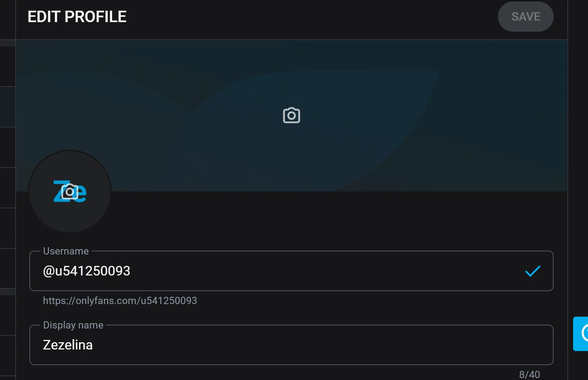Click the EDIT PROFILE heading

tap(77, 17)
